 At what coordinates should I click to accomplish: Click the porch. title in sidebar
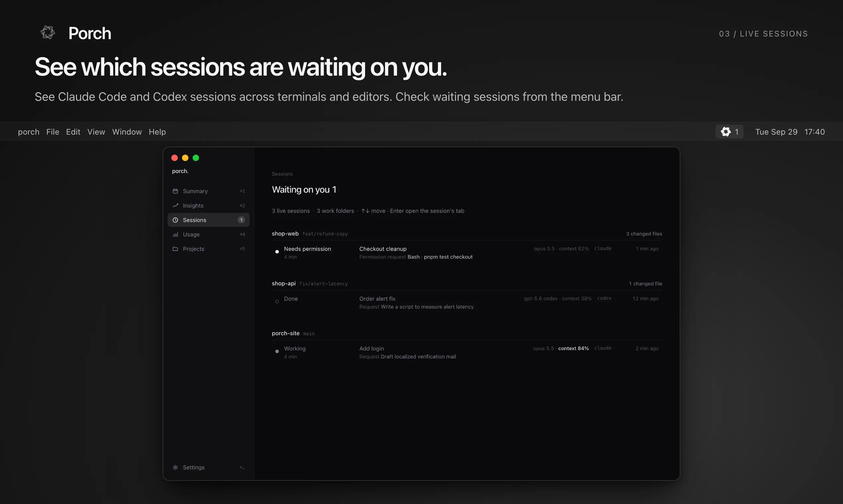180,171
